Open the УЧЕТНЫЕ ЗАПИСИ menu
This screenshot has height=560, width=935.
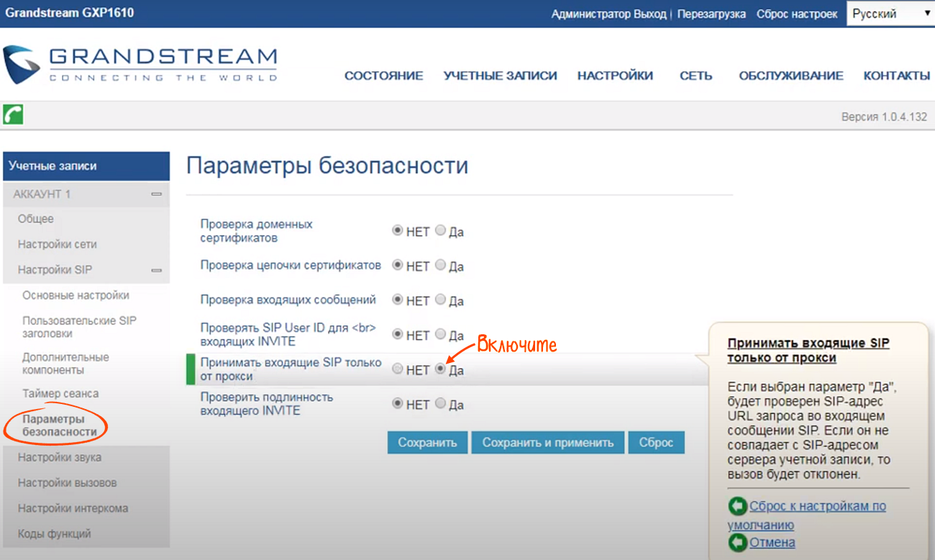point(500,75)
